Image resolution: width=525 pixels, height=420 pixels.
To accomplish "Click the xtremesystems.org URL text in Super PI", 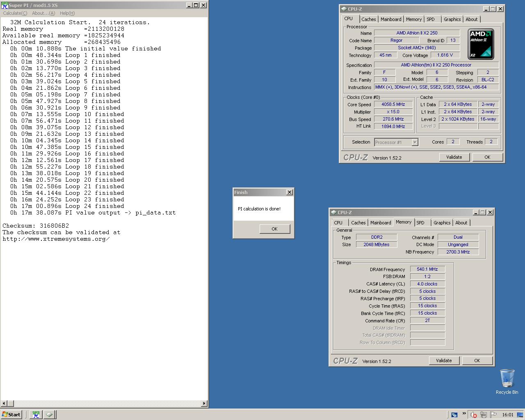I will (x=56, y=239).
